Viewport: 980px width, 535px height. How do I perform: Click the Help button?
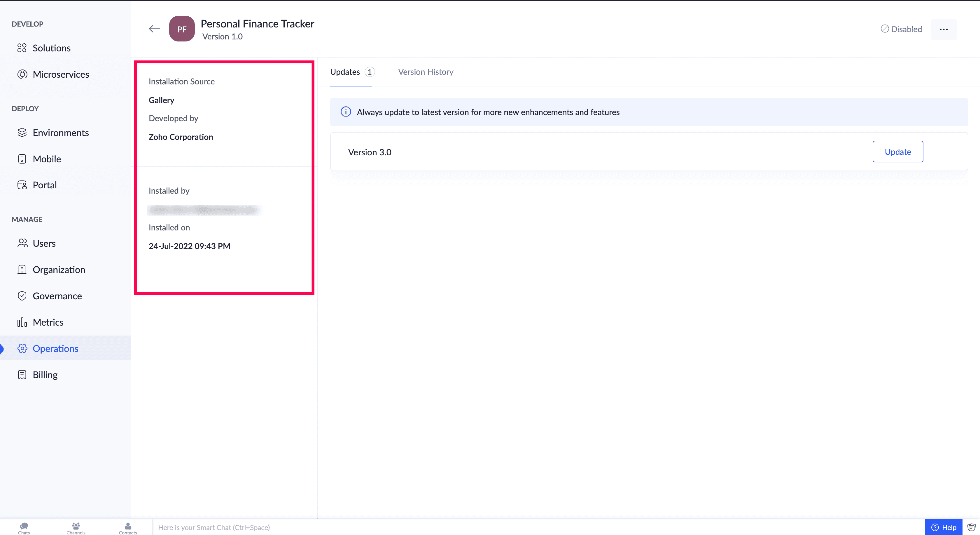point(944,527)
